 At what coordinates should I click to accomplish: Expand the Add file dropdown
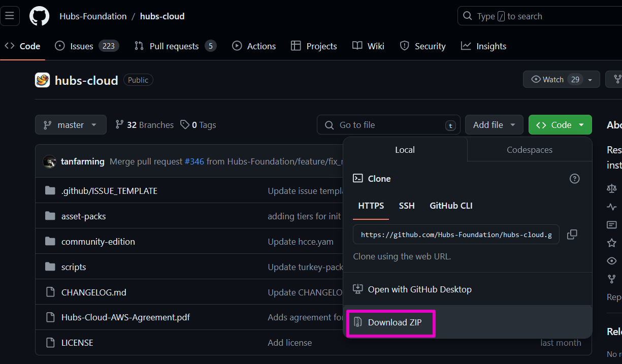click(x=494, y=125)
